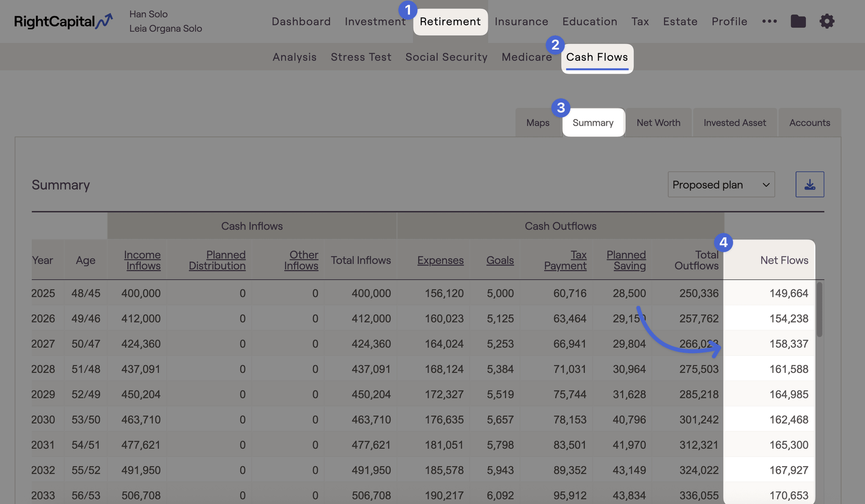Switch to the Maps tab
Viewport: 865px width, 504px height.
[537, 123]
